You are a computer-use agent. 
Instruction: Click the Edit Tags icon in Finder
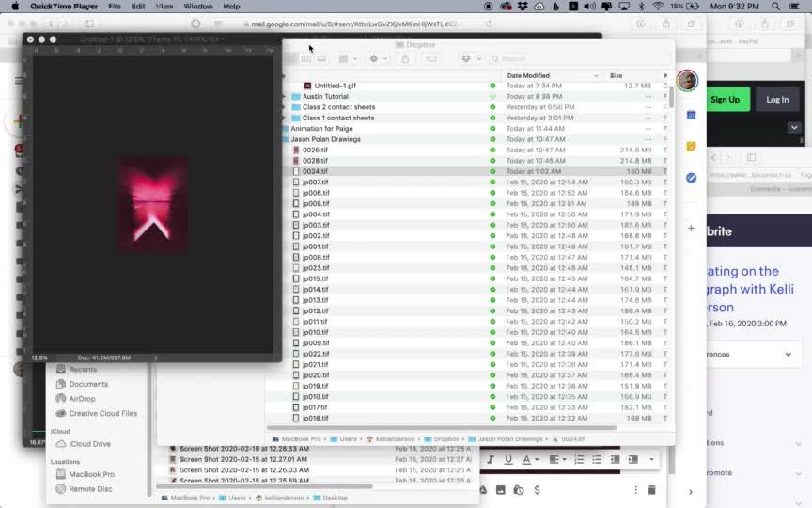(x=431, y=58)
